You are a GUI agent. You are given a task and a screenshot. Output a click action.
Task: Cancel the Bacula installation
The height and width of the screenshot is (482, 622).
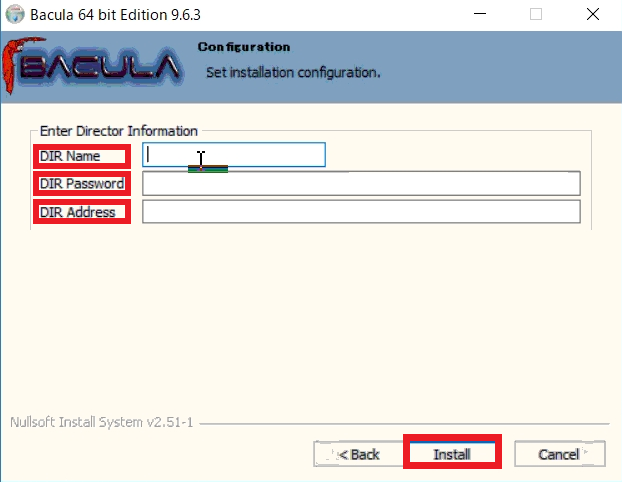click(560, 454)
